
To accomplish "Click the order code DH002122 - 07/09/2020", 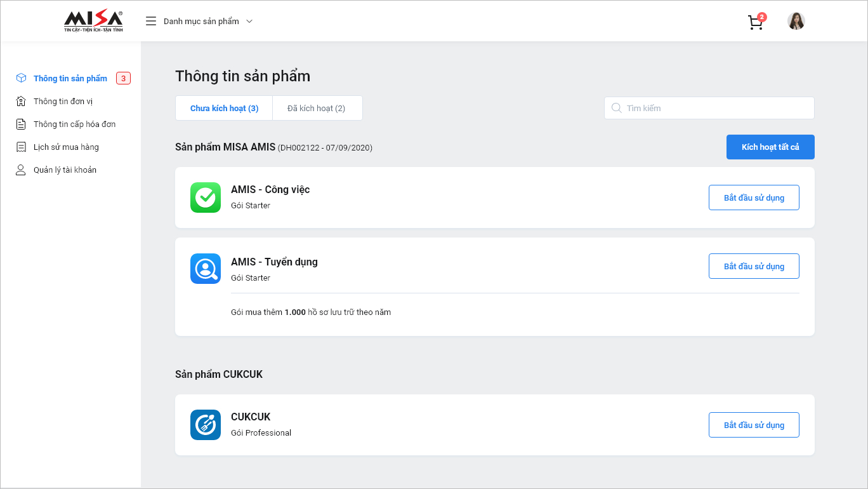I will 325,147.
